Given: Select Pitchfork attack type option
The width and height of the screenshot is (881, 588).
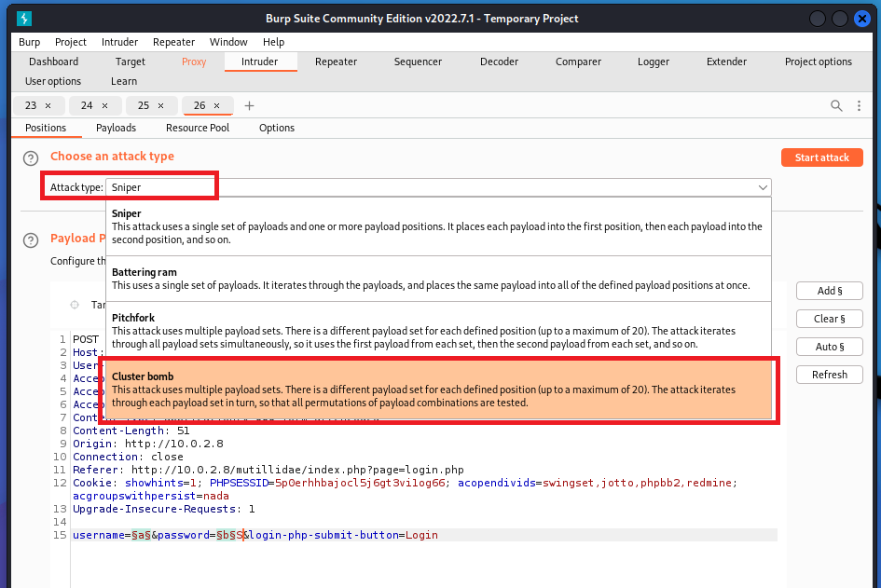Looking at the screenshot, I should click(x=438, y=331).
